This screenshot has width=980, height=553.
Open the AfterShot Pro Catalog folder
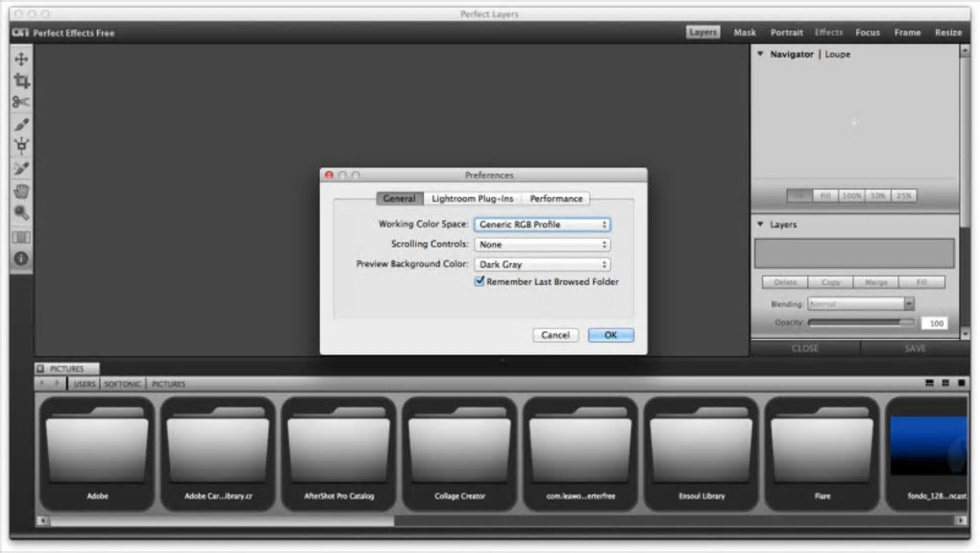(339, 454)
